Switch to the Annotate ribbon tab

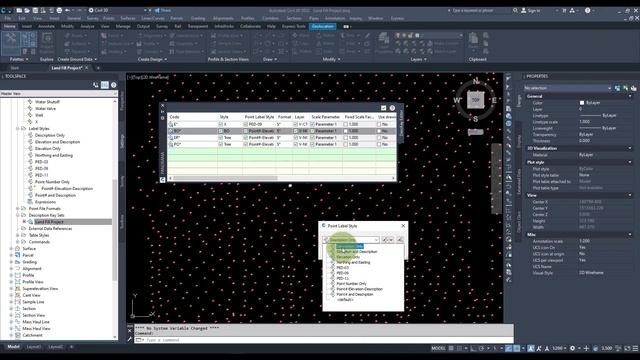tap(46, 27)
